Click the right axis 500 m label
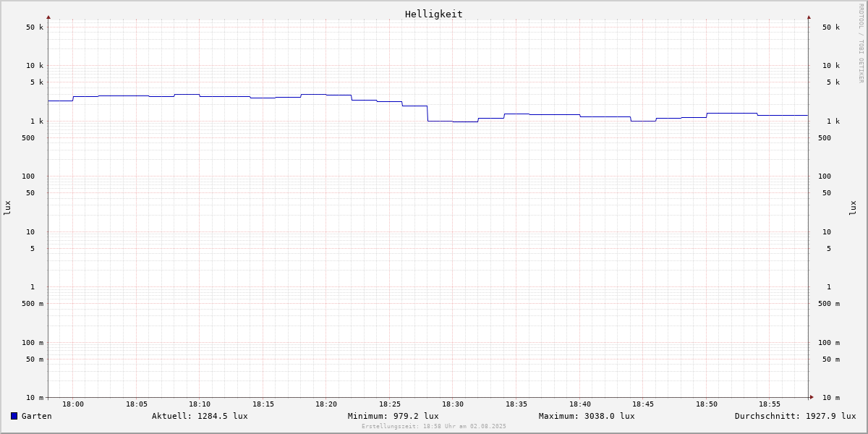 click(829, 304)
